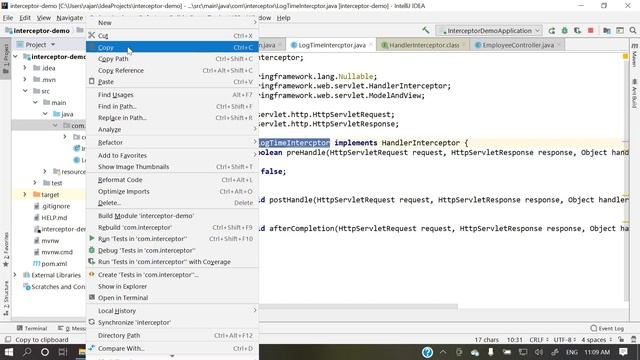This screenshot has width=640, height=360.
Task: Open the Event Log in status bar
Action: [x=607, y=328]
